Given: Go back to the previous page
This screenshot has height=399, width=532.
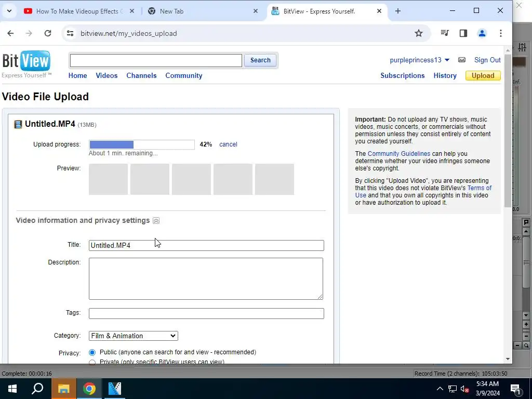Looking at the screenshot, I should tap(10, 33).
